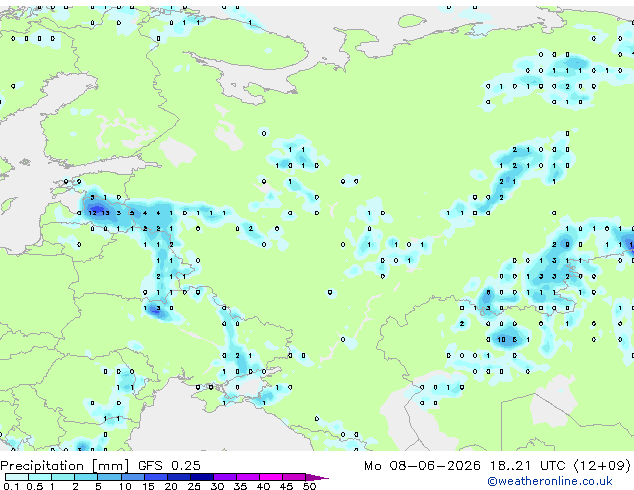Click the 0.1–0.5 mm legend color swatch
Viewport: 634px width, 490px height.
[x=17, y=477]
